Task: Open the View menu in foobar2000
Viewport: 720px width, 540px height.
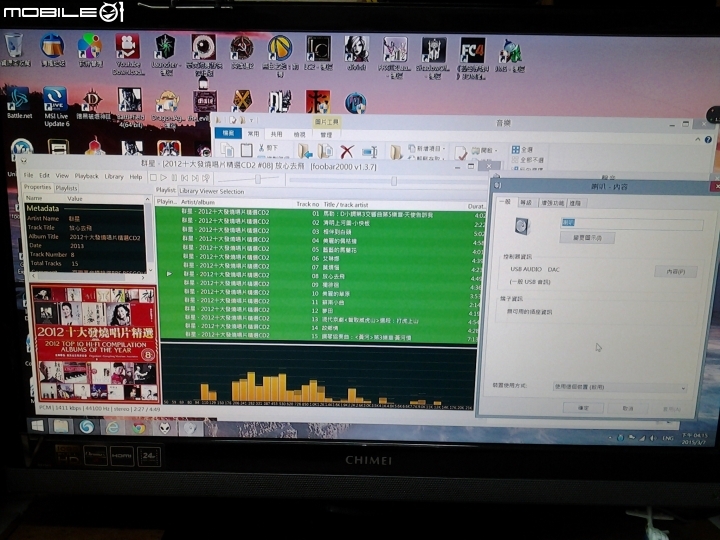Action: coord(62,175)
